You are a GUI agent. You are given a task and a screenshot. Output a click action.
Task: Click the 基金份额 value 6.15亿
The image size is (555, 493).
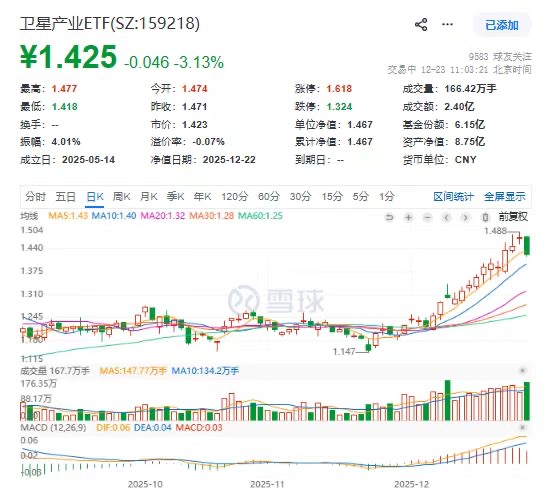pos(469,125)
